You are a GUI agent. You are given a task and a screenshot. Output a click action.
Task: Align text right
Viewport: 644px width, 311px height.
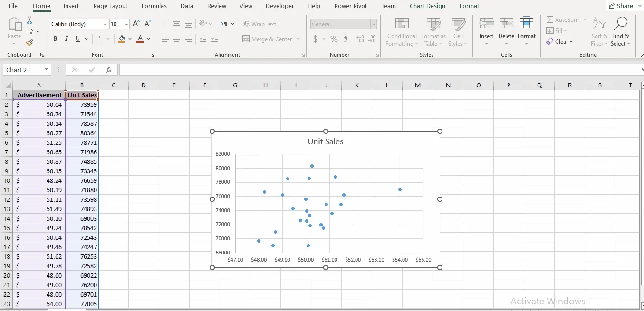[188, 39]
